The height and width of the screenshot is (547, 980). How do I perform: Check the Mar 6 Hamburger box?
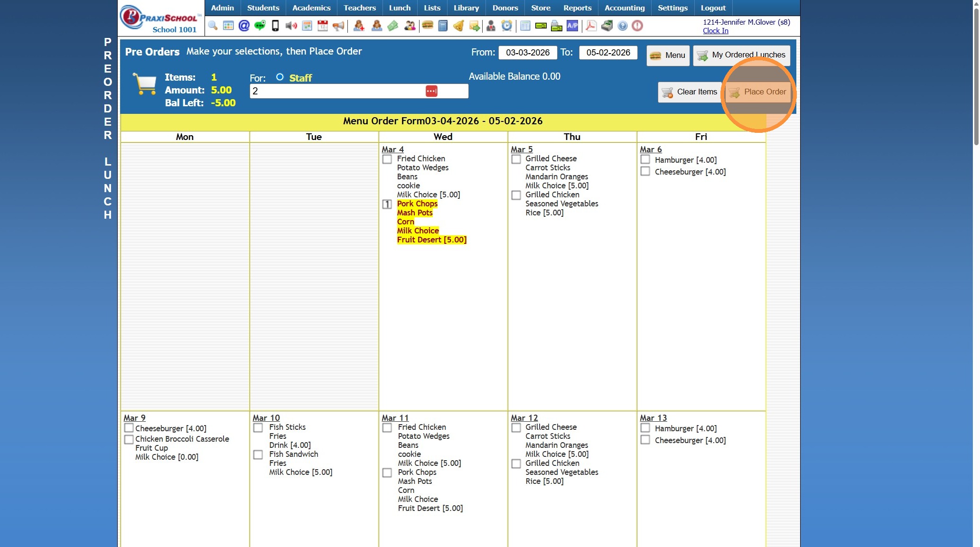coord(645,160)
